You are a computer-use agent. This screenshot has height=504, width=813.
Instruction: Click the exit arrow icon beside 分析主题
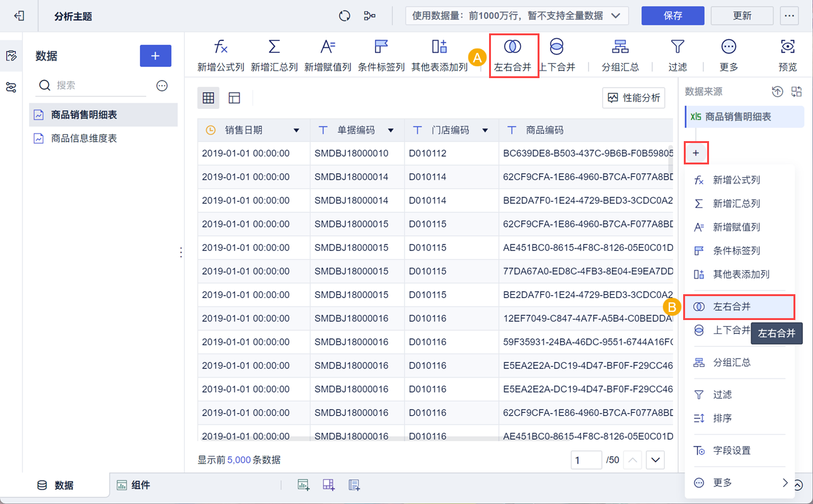click(x=19, y=16)
